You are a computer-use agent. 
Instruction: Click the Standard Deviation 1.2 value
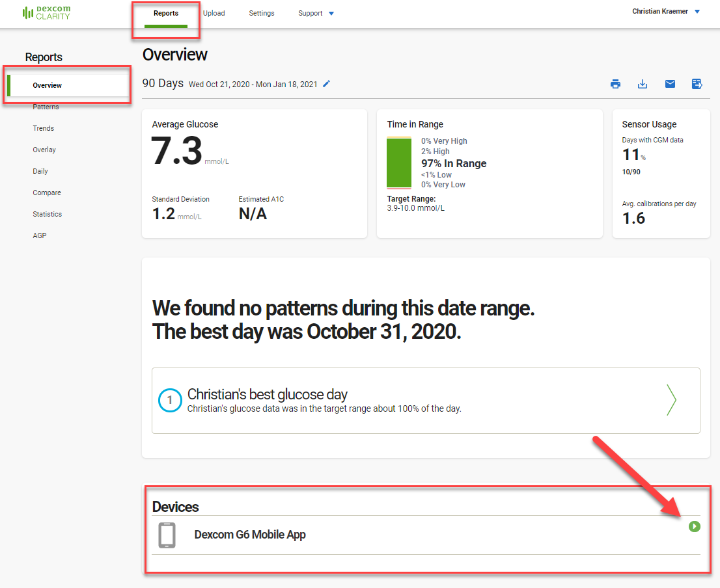(x=163, y=214)
